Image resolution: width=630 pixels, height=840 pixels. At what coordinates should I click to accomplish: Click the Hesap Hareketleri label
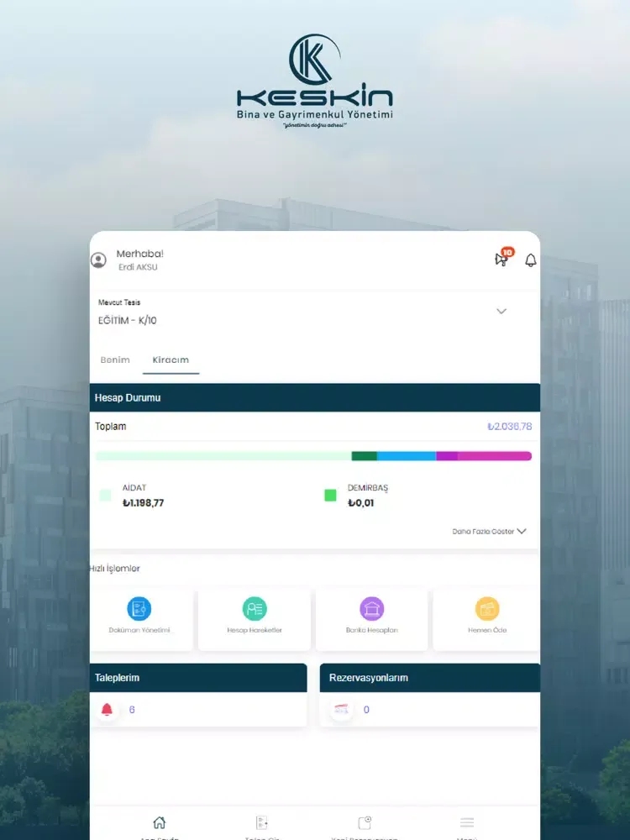tap(255, 630)
